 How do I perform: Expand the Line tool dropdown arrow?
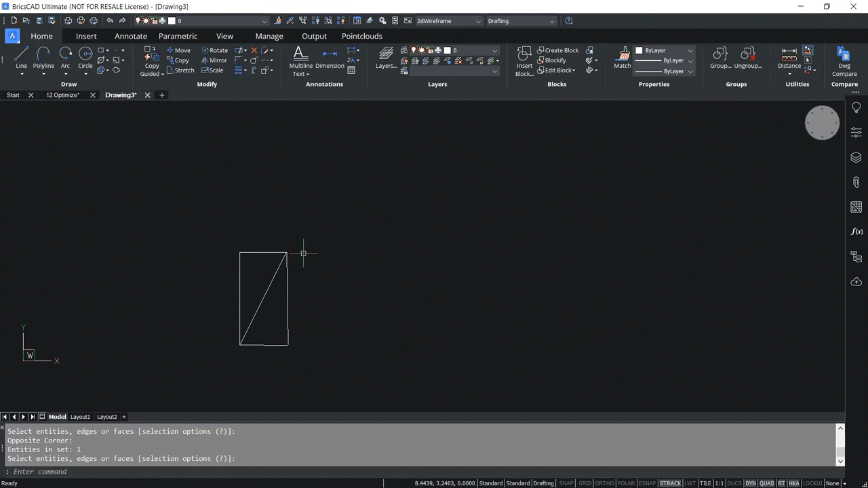(21, 74)
